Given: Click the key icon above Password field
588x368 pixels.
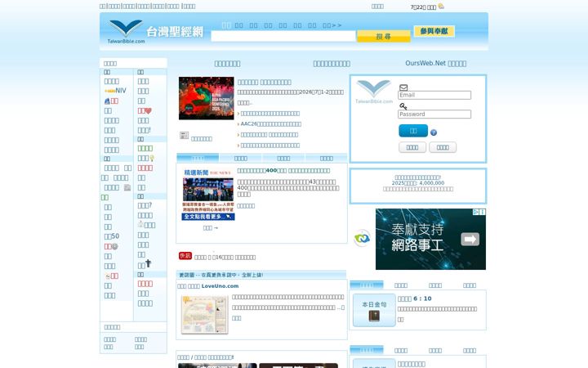Looking at the screenshot, I should pos(403,106).
